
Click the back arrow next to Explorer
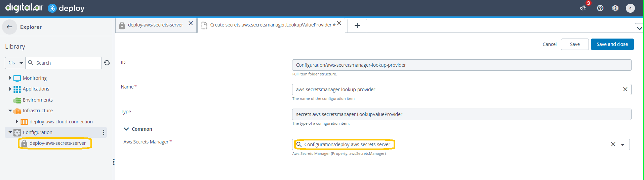pyautogui.click(x=9, y=27)
